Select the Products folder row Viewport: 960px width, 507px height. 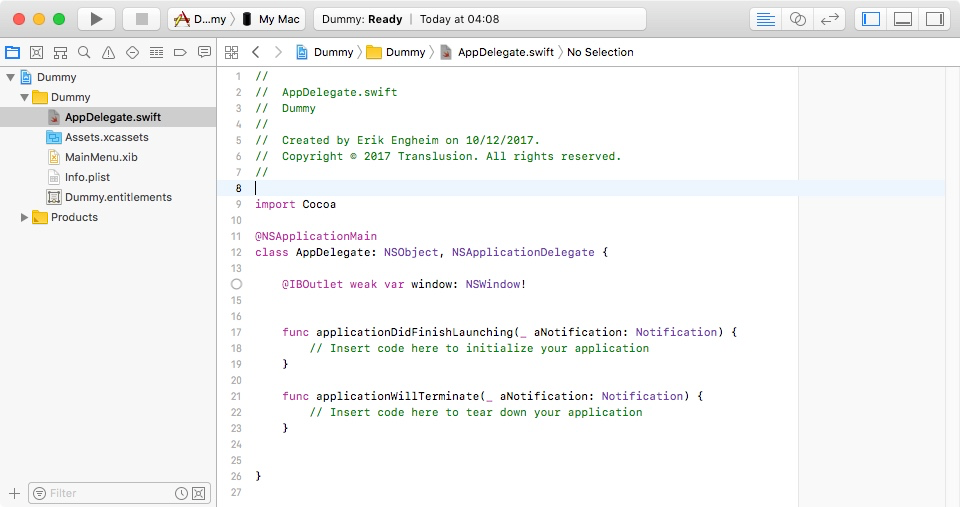pyautogui.click(x=108, y=217)
